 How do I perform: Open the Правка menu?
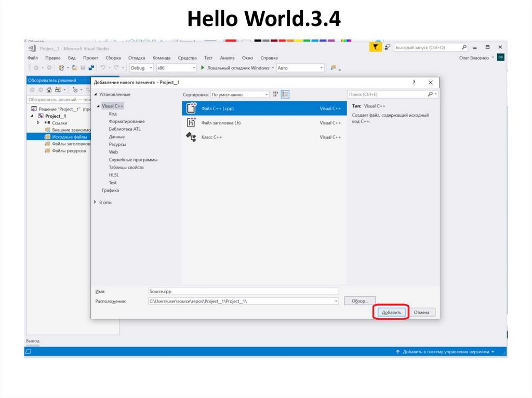click(53, 58)
